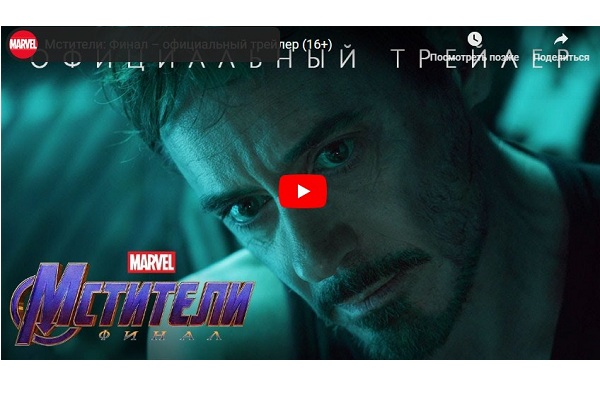Click the word трейлер in the video title
The image size is (600, 400).
click(275, 45)
